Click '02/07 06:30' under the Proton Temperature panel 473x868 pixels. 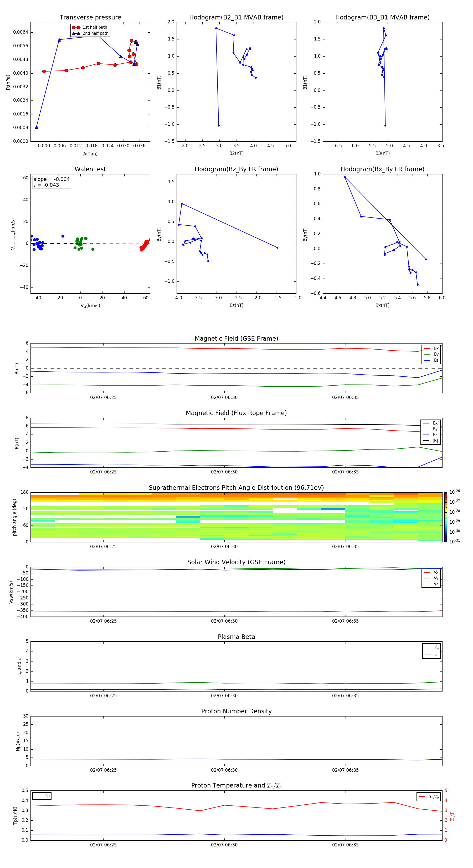click(x=224, y=845)
